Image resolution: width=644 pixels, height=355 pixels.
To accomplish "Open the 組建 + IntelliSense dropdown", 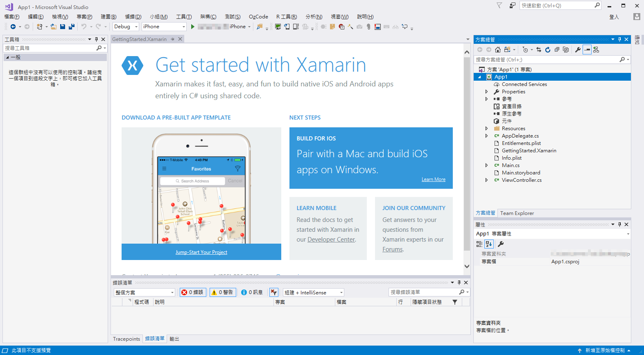I will (314, 292).
